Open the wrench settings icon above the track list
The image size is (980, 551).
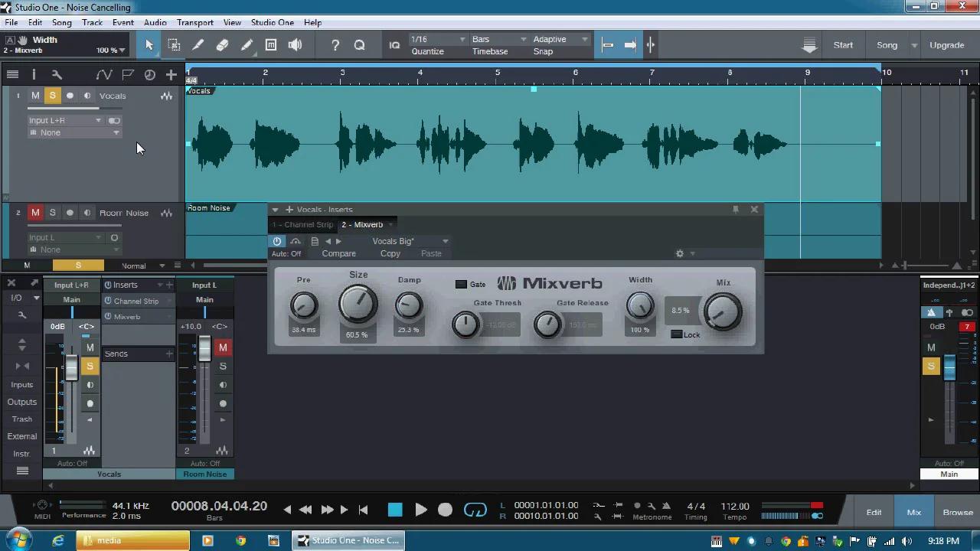56,74
